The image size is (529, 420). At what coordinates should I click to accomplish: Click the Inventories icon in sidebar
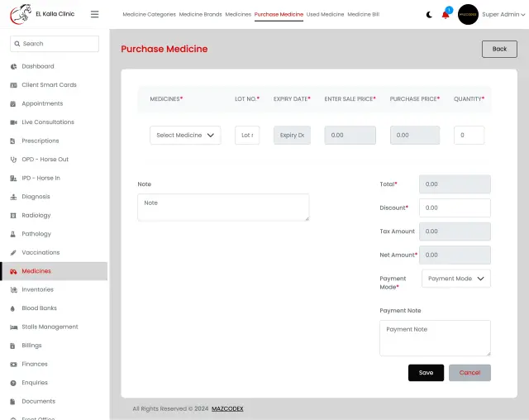pos(13,289)
